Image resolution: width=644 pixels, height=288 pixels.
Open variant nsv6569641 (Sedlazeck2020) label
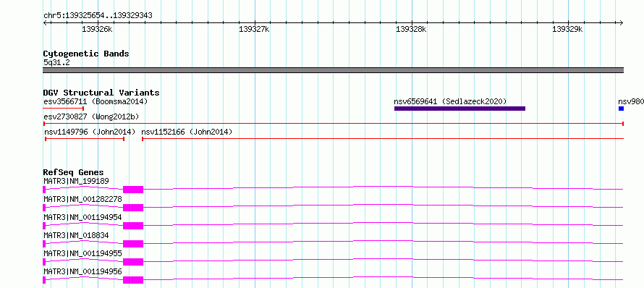(450, 101)
